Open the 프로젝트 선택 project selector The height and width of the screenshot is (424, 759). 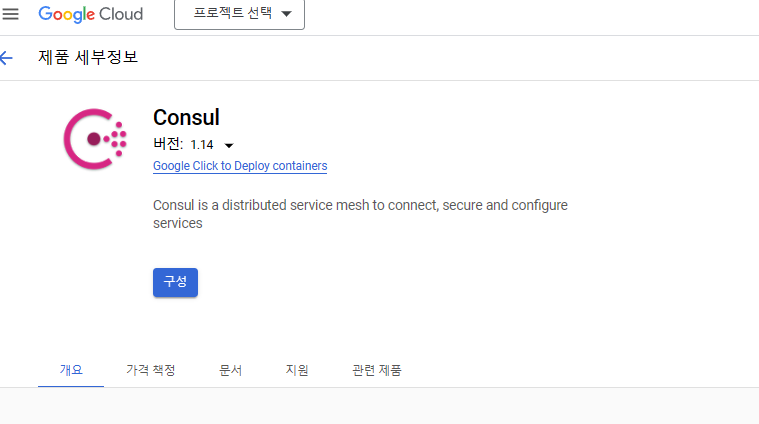click(239, 15)
